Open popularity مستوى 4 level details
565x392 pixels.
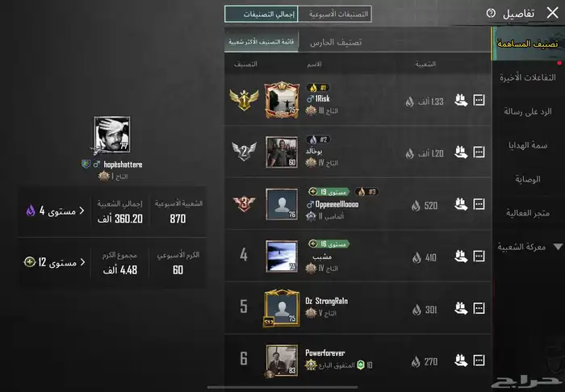55,211
